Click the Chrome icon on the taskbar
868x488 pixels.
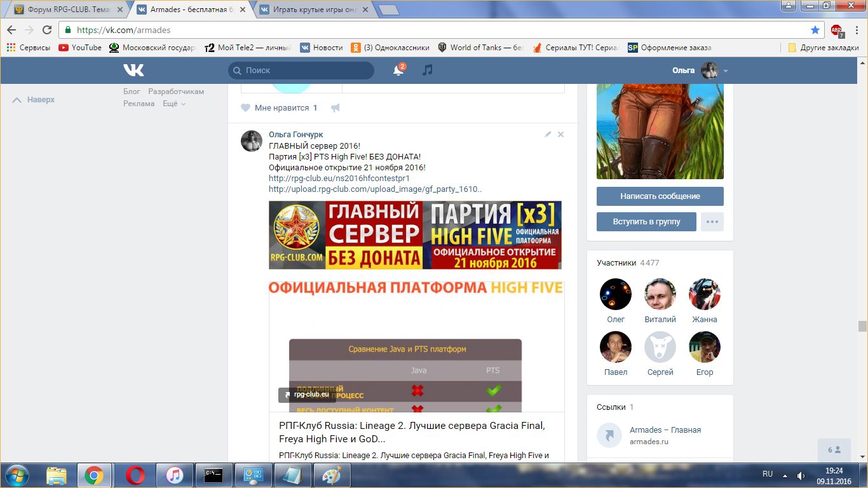tap(94, 475)
